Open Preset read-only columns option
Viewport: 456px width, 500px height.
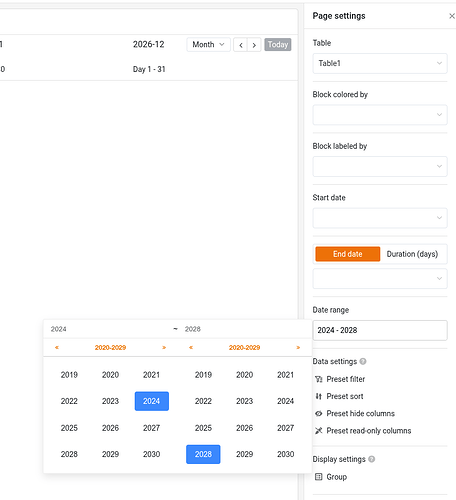click(363, 431)
